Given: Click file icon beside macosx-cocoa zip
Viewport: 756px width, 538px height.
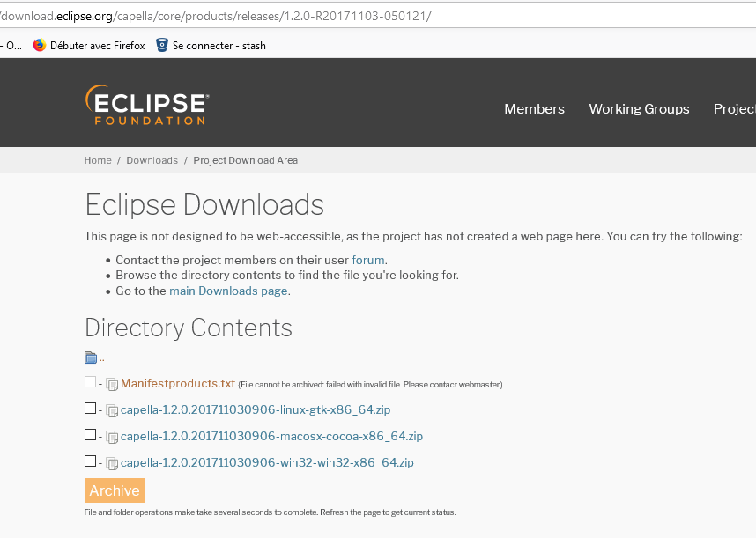Looking at the screenshot, I should [x=112, y=438].
